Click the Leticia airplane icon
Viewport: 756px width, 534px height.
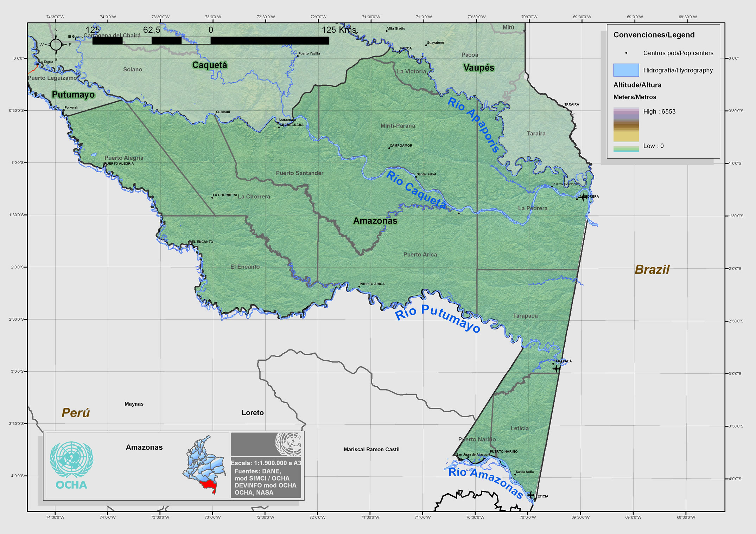point(531,494)
